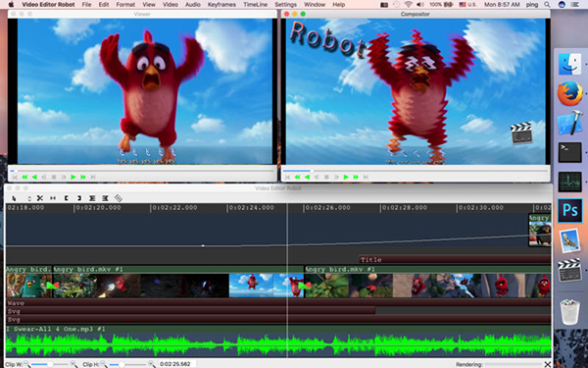Step one frame back in Viewer

tap(44, 177)
